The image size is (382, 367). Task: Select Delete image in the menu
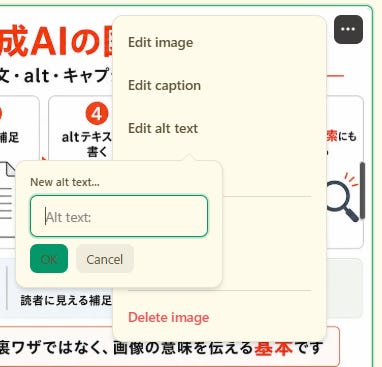pyautogui.click(x=168, y=317)
